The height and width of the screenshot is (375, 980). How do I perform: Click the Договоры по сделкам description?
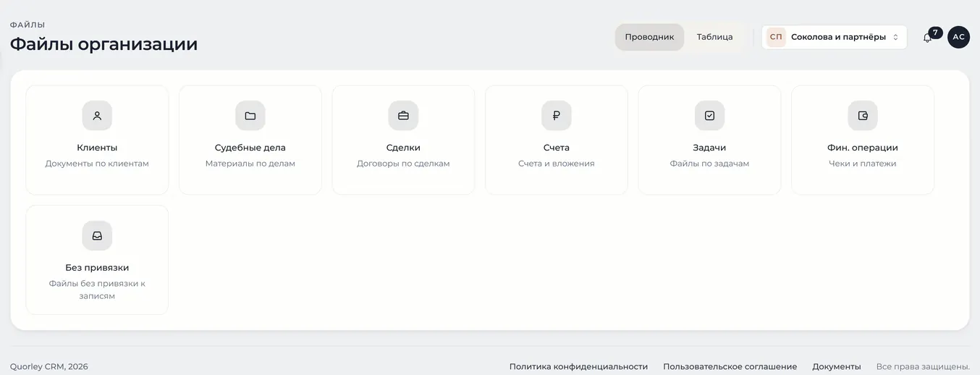[403, 164]
